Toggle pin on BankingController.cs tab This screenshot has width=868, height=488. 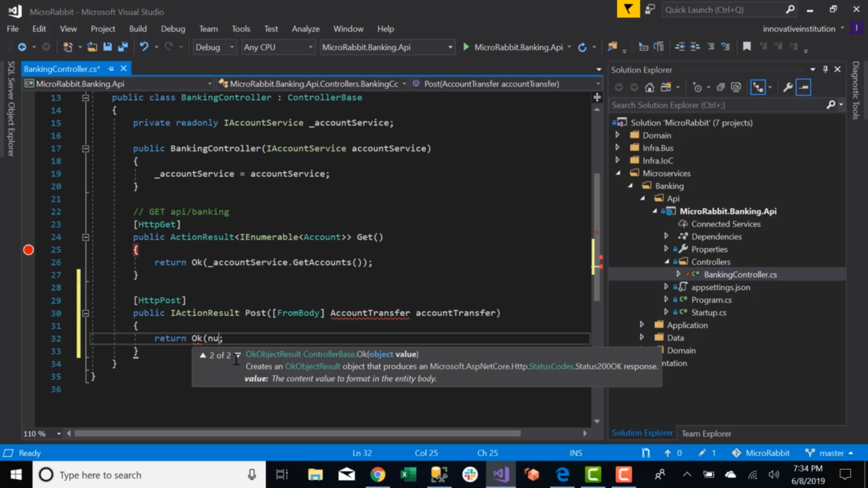click(x=111, y=69)
